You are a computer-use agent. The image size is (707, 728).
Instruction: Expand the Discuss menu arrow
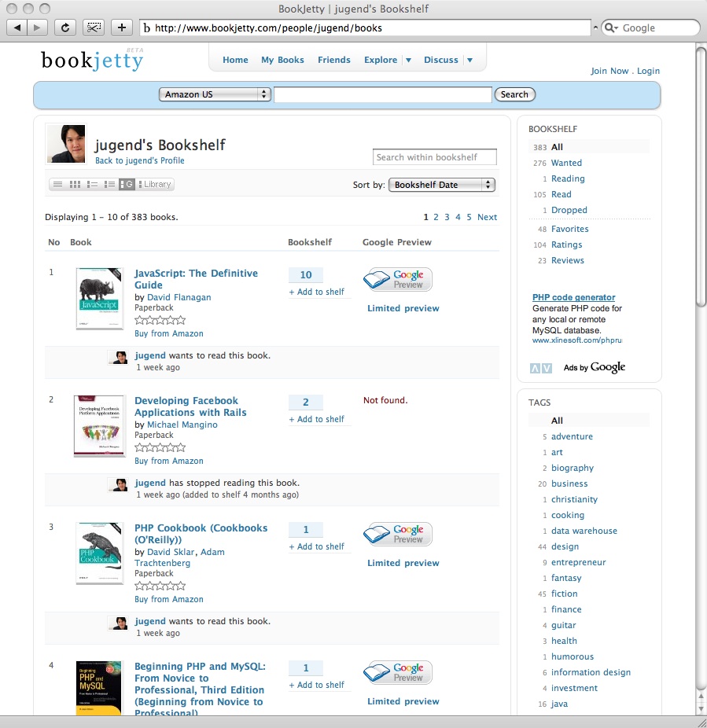[469, 61]
